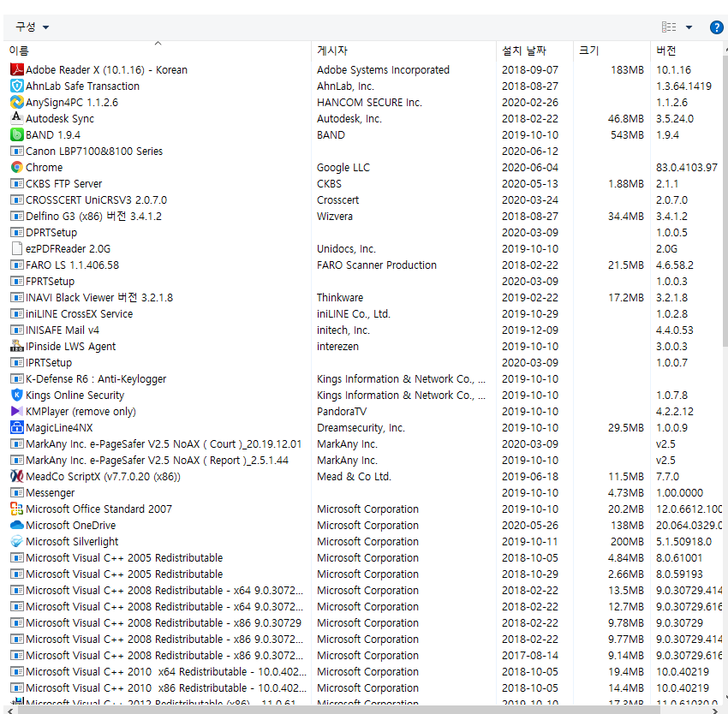
Task: Select the AhnLab Safe Transaction shield icon
Action: 17,86
